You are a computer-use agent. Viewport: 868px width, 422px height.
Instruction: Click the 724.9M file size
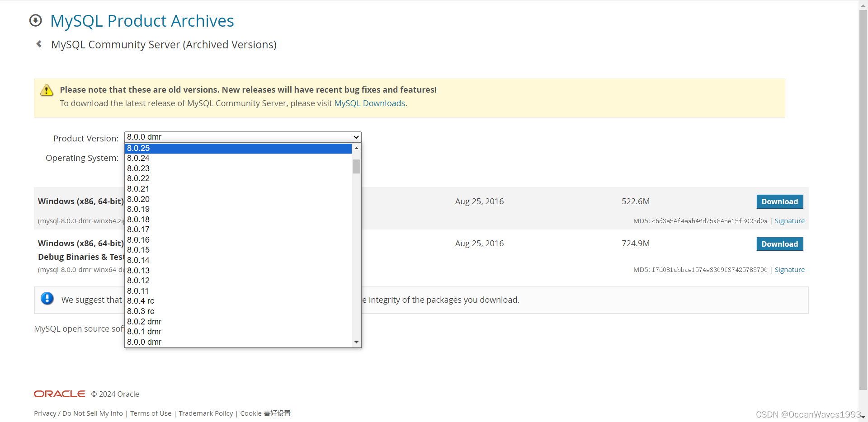636,244
